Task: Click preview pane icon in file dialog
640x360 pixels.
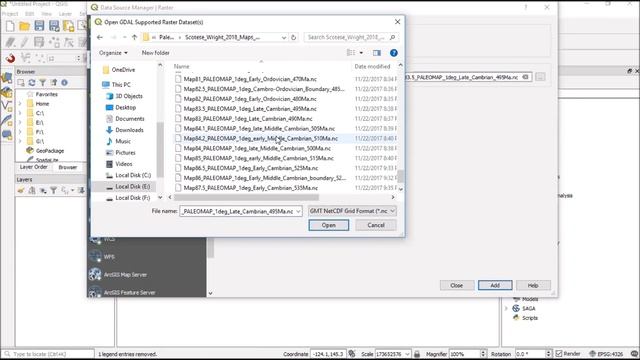Action: (x=377, y=53)
